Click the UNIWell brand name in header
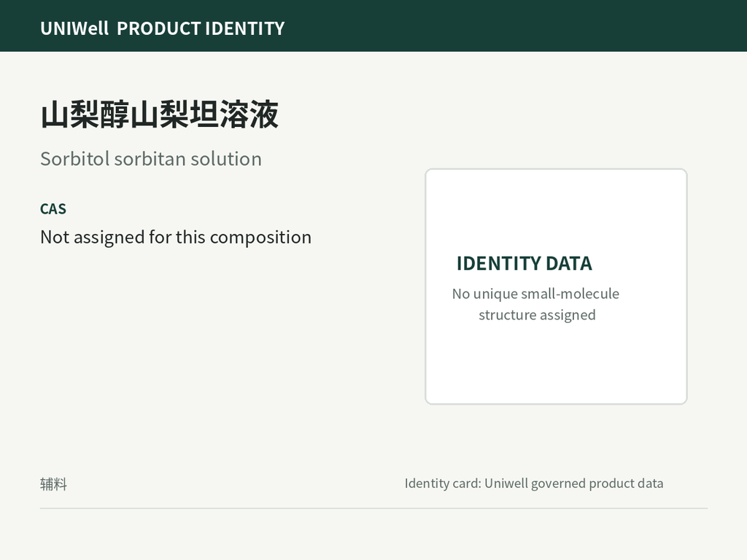Image resolution: width=747 pixels, height=560 pixels. (74, 28)
